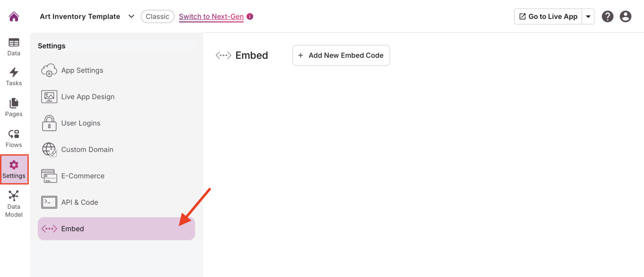Click the info icon beside Switch to Next-Gen
The width and height of the screenshot is (644, 277).
250,16
